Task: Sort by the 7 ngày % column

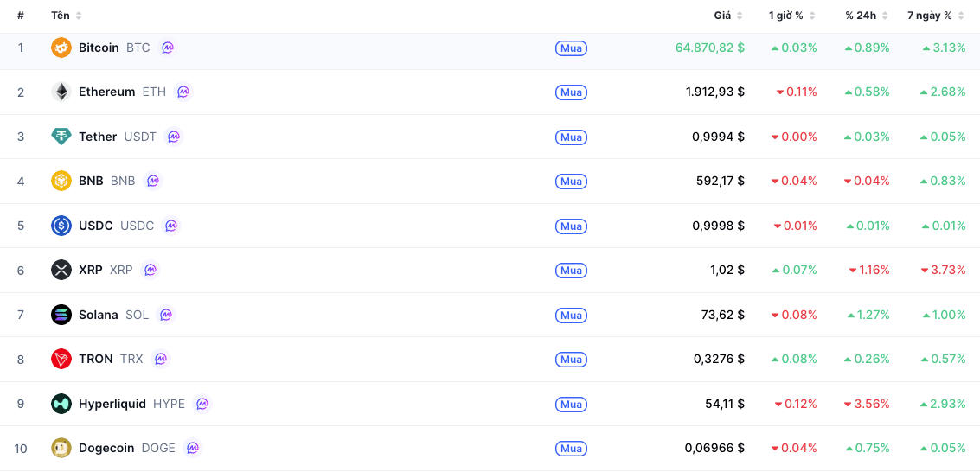Action: 936,16
